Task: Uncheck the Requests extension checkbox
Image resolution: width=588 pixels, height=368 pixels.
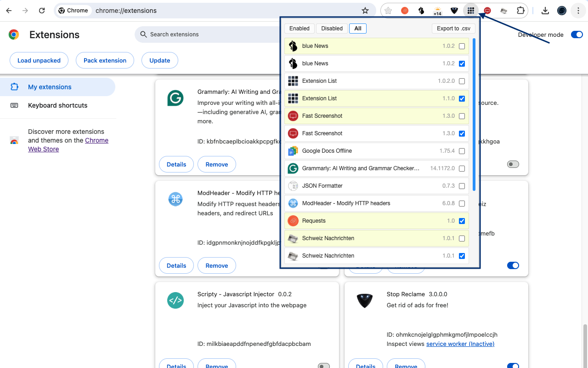Action: (462, 221)
